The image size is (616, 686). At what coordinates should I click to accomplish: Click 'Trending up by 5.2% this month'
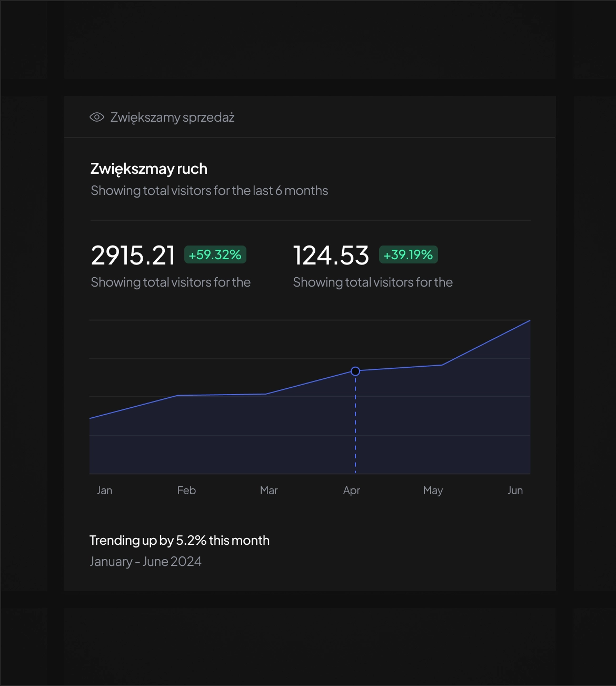coord(180,541)
